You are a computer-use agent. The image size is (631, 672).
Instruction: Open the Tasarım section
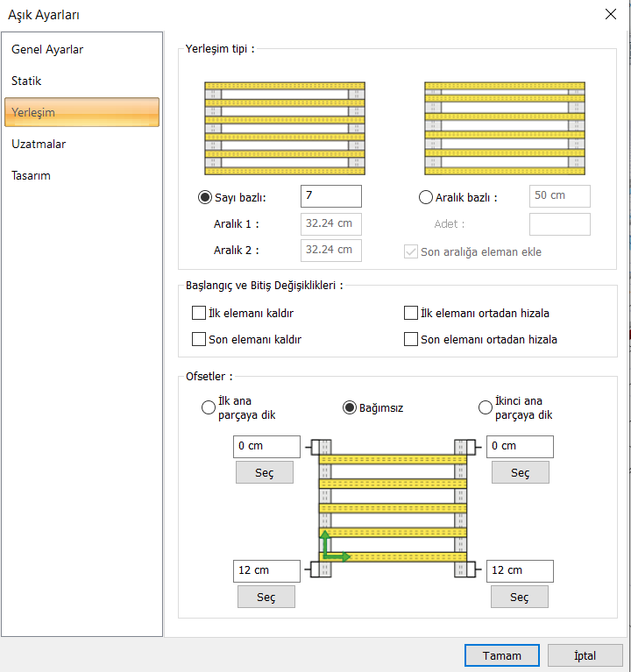pyautogui.click(x=31, y=176)
